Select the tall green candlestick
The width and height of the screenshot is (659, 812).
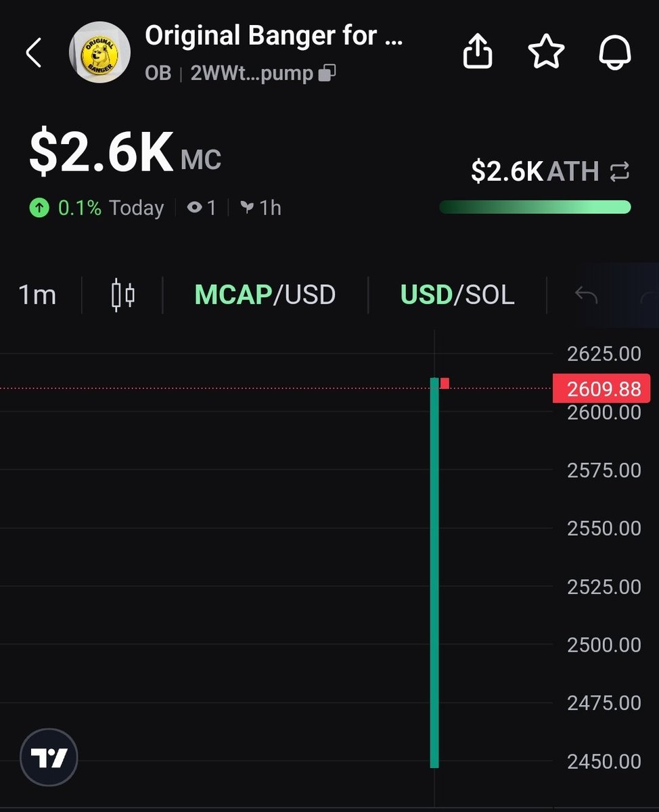tap(434, 573)
